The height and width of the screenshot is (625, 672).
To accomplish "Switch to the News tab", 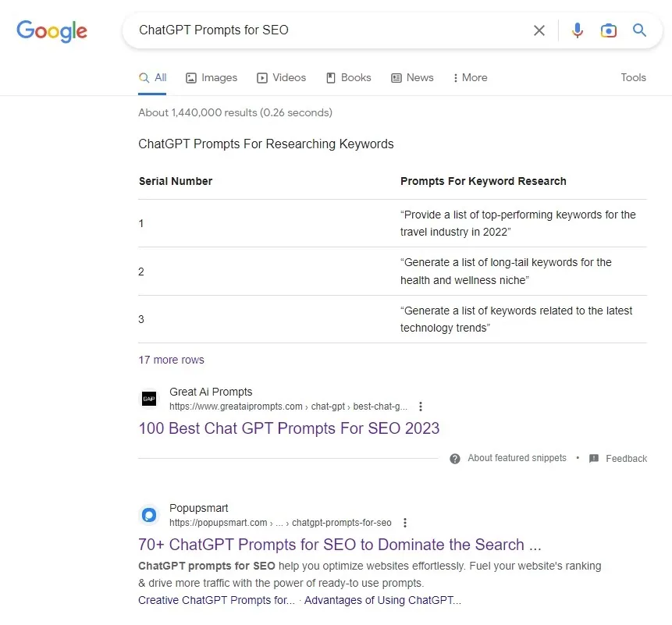I will coord(412,77).
